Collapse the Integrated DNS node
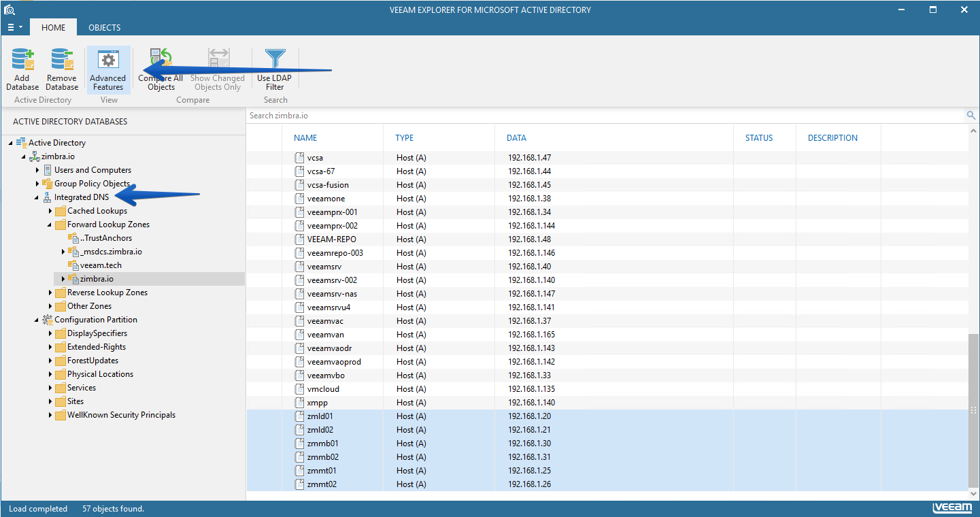This screenshot has width=980, height=517. pos(37,197)
